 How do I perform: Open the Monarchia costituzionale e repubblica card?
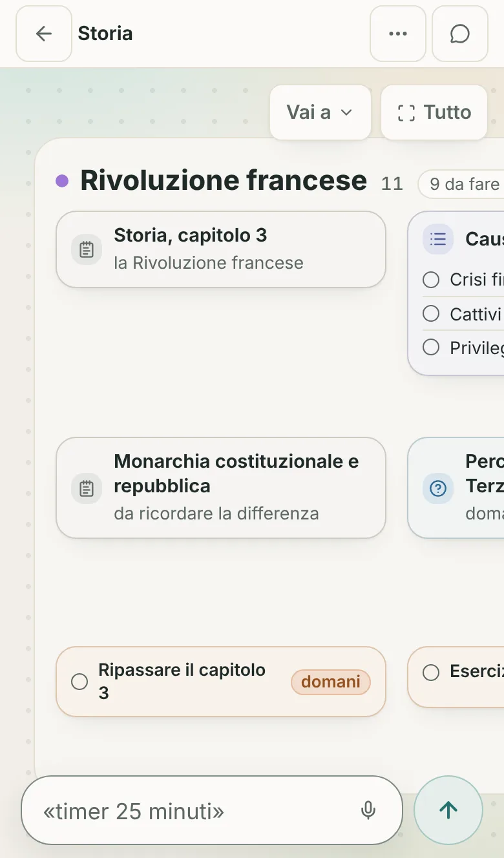pyautogui.click(x=221, y=488)
